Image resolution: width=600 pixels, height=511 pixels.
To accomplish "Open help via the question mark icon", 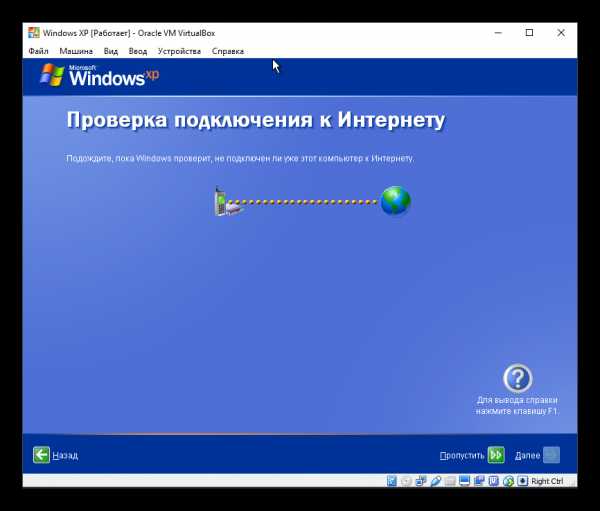I will (517, 378).
